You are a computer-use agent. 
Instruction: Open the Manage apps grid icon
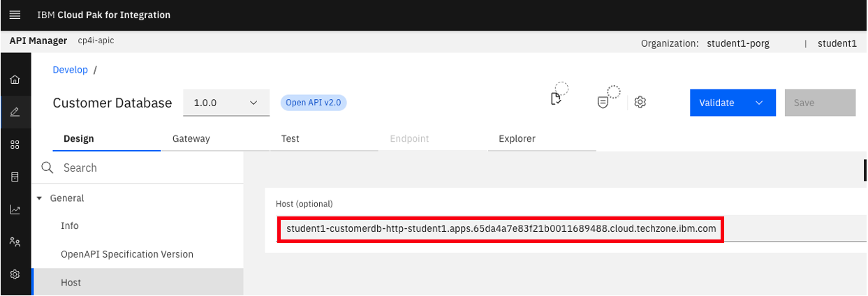15,145
